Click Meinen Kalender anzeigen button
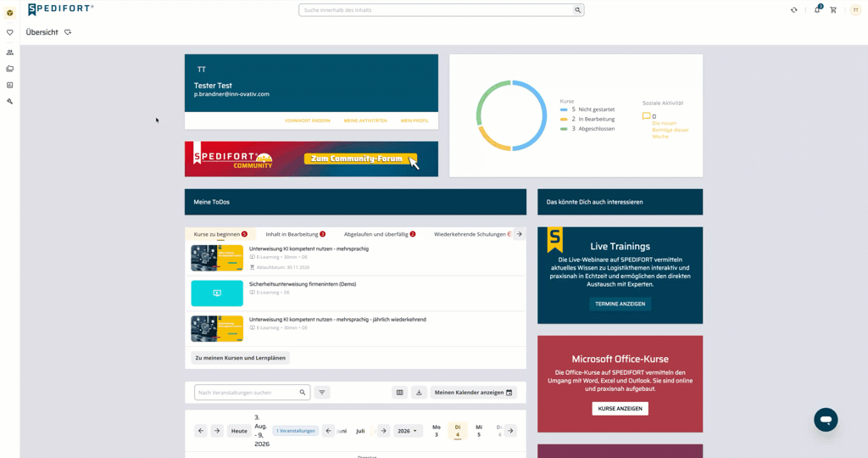This screenshot has height=458, width=868. 473,392
